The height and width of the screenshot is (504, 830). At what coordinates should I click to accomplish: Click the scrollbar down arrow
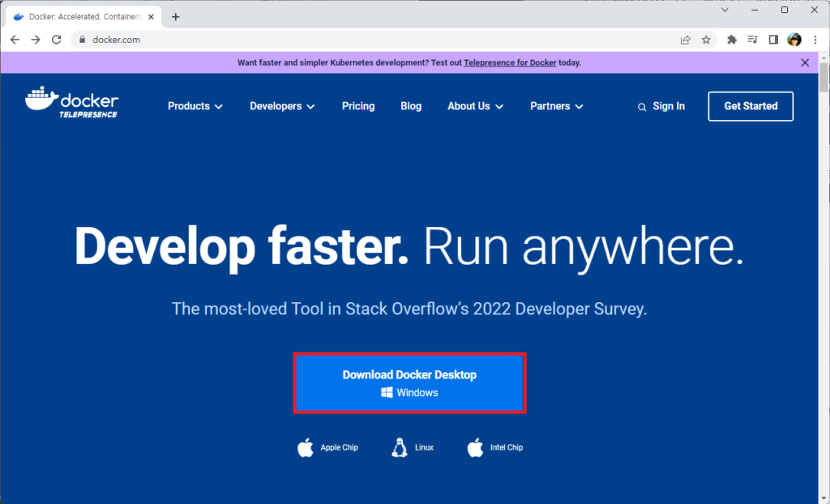click(x=824, y=498)
